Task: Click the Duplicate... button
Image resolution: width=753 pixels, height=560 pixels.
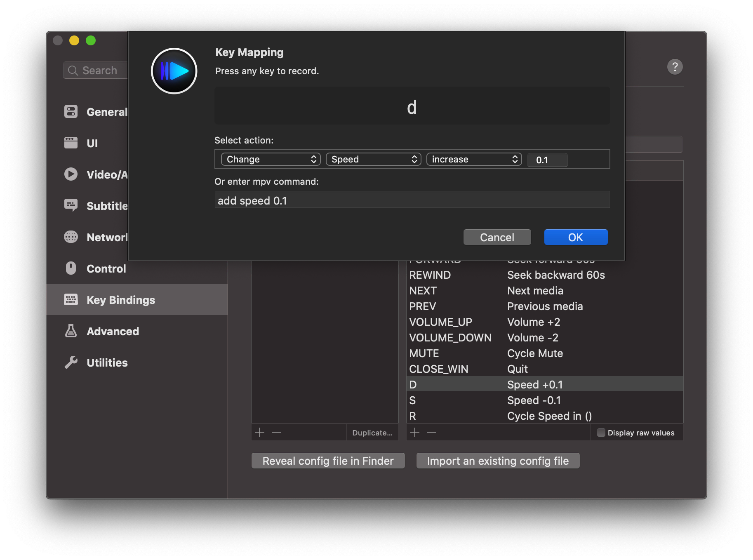Action: (x=372, y=433)
